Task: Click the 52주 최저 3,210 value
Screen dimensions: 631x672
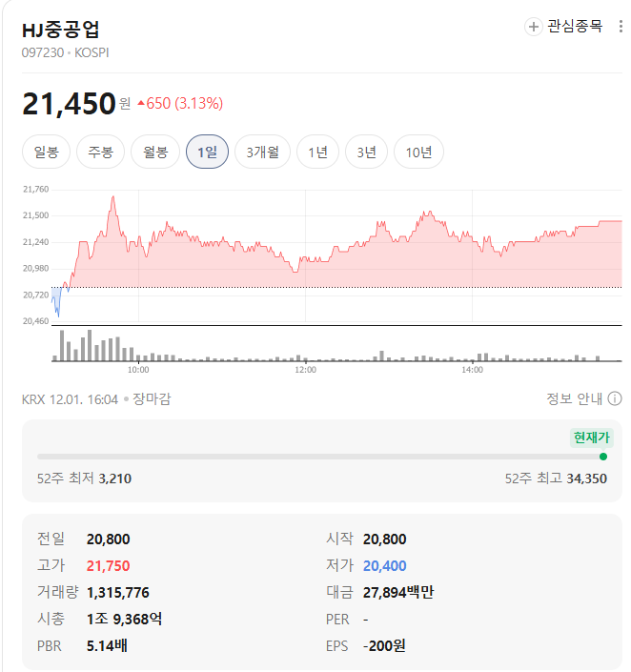Action: point(115,479)
